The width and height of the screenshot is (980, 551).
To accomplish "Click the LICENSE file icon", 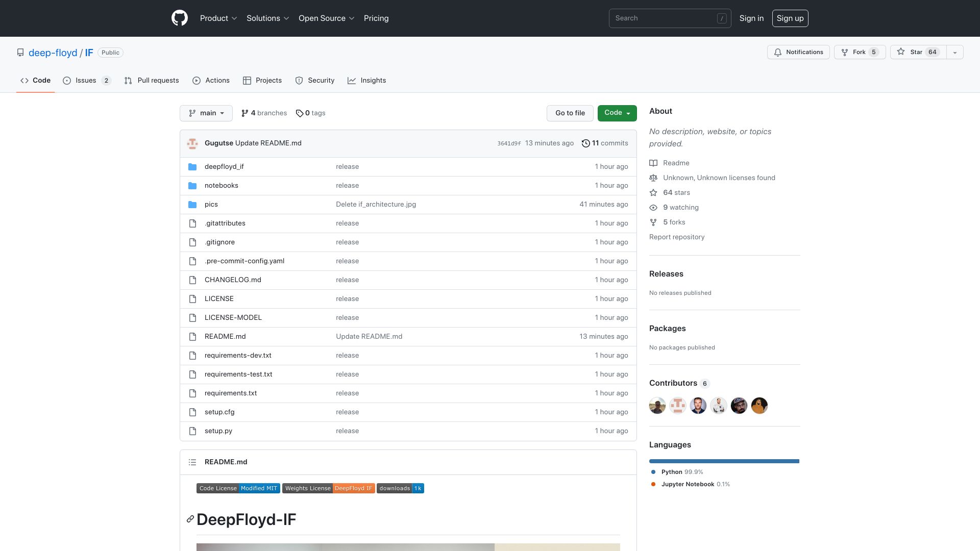I will click(192, 299).
